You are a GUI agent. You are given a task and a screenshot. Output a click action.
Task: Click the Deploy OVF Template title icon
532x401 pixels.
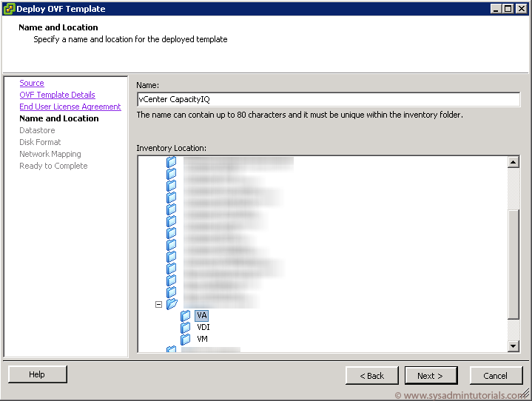[9, 9]
